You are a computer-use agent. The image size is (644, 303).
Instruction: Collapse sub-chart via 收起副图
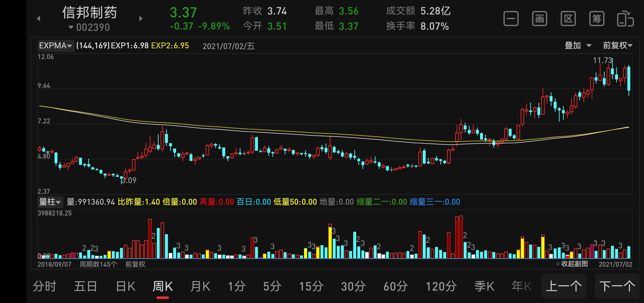(x=572, y=264)
